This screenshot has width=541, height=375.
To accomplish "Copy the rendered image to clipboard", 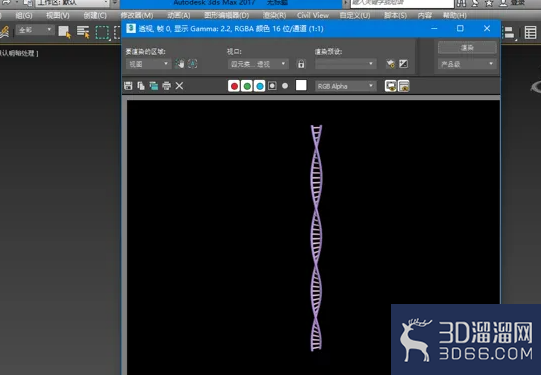I will [x=141, y=86].
